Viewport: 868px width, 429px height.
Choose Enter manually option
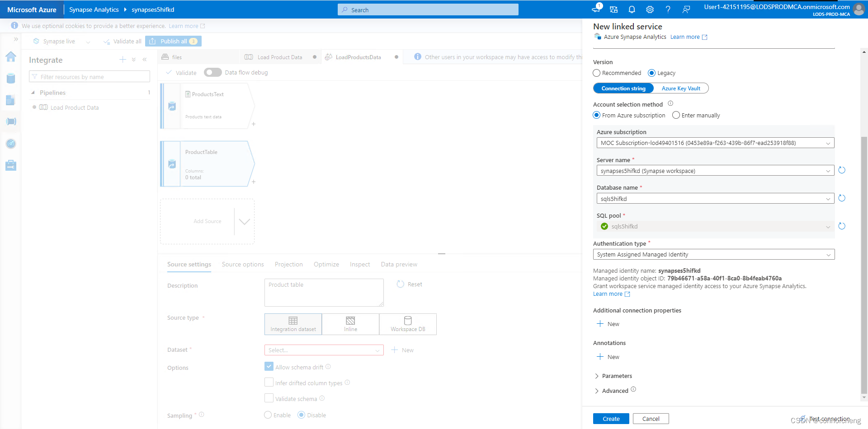[x=676, y=115]
